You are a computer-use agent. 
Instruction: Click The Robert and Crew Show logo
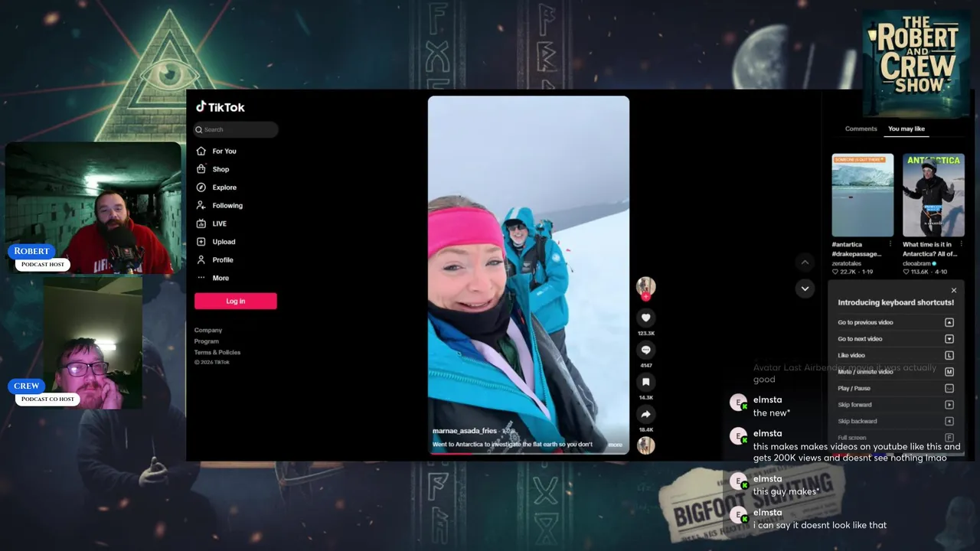tap(916, 63)
